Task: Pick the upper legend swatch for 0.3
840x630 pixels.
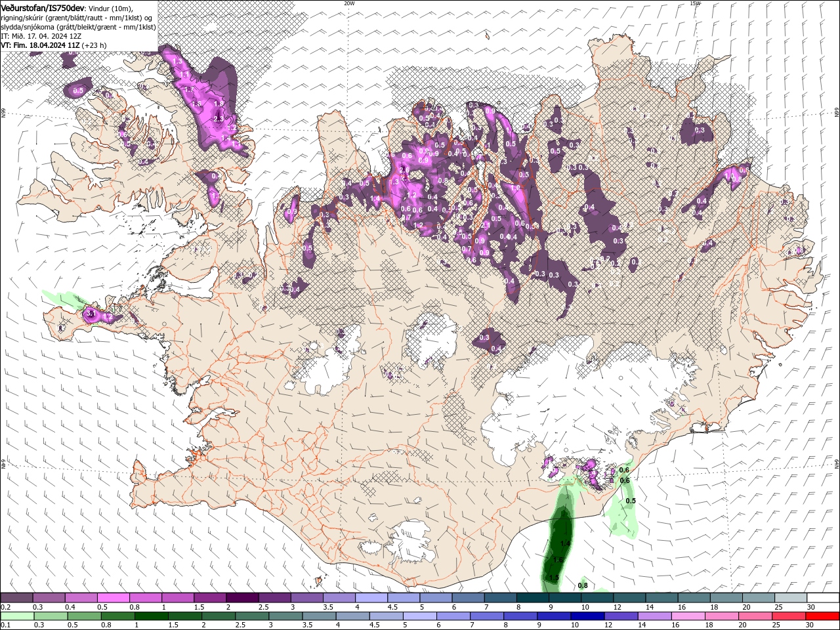Action: click(49, 598)
